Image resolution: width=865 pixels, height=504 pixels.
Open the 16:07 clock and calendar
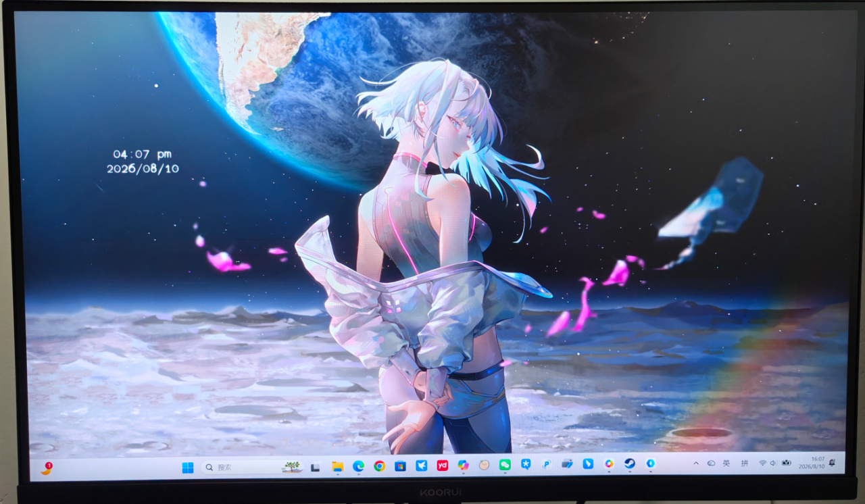pos(811,463)
